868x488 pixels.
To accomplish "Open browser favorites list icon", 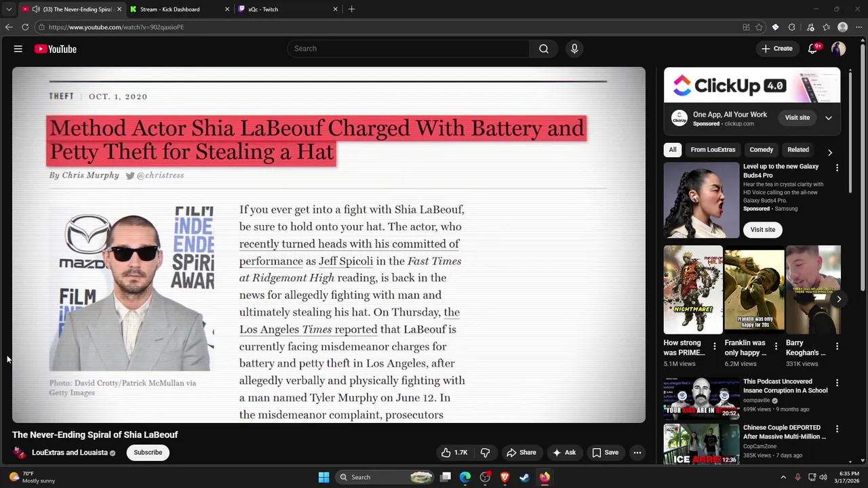I will (827, 27).
